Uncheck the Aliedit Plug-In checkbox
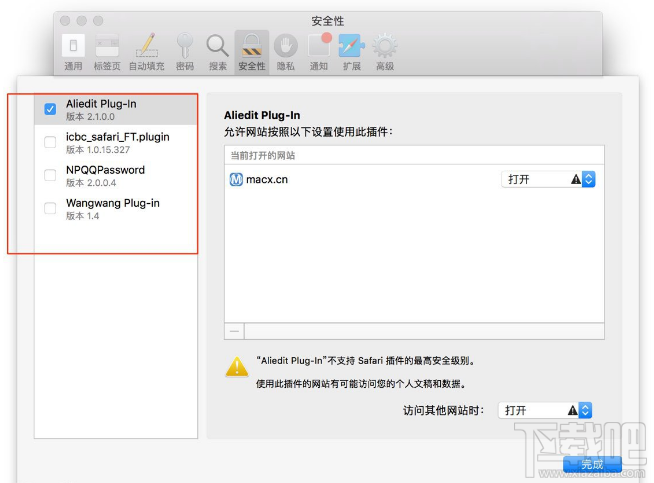Image resolution: width=654 pixels, height=483 pixels. tap(50, 109)
